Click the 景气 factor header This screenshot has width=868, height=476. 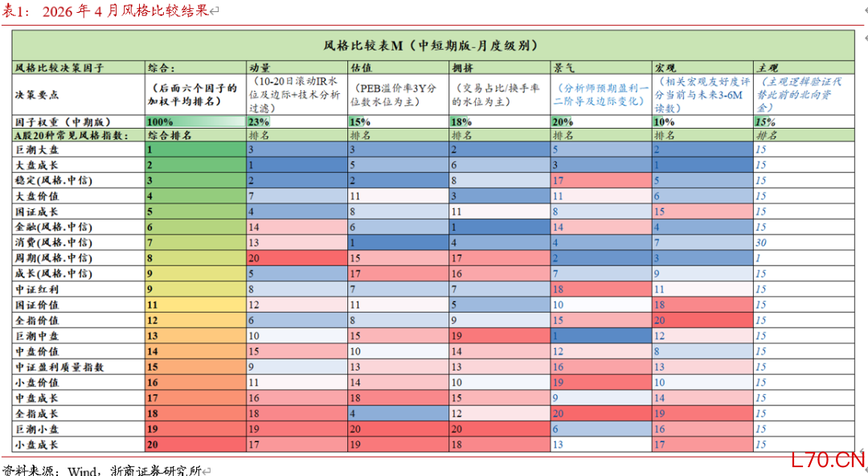(x=563, y=68)
